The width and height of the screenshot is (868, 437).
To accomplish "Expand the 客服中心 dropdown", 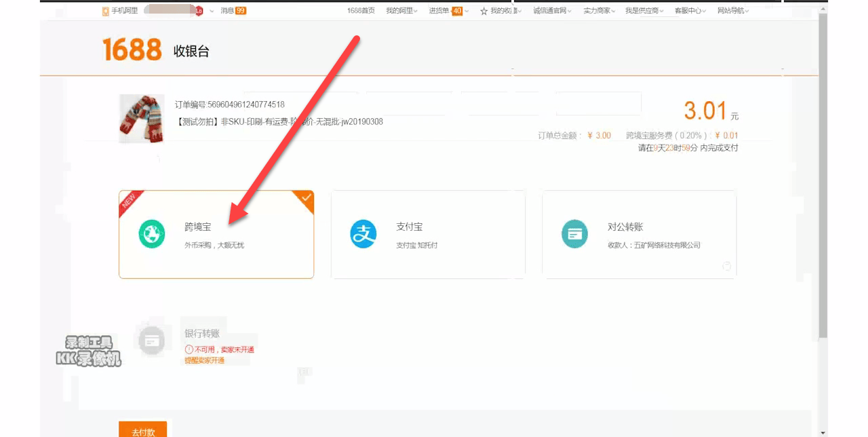I will click(x=688, y=10).
